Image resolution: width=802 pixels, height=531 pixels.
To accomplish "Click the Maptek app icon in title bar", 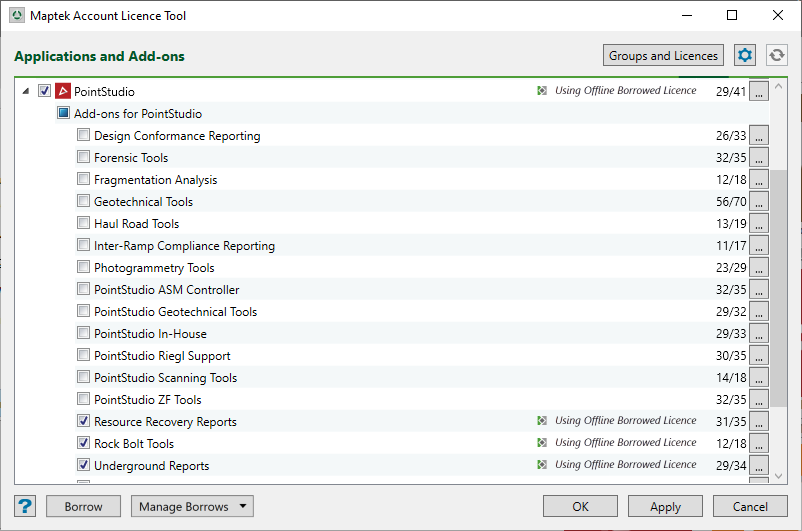I will tap(17, 15).
